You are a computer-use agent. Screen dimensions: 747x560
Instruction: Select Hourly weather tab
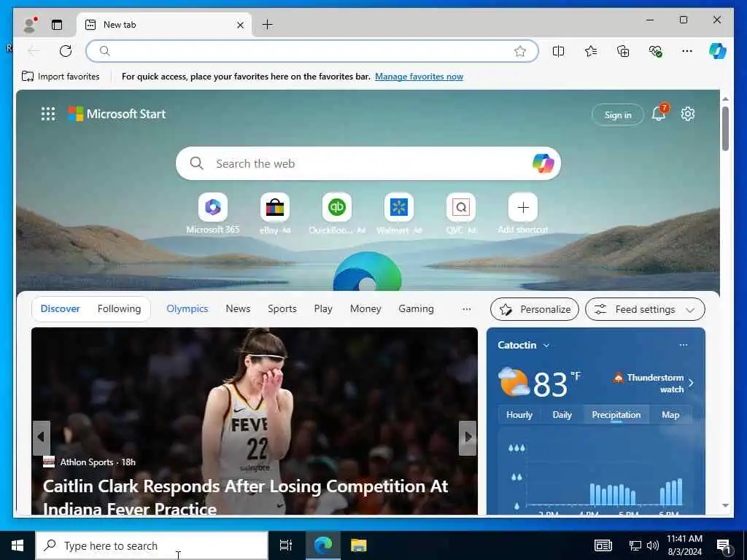tap(519, 415)
